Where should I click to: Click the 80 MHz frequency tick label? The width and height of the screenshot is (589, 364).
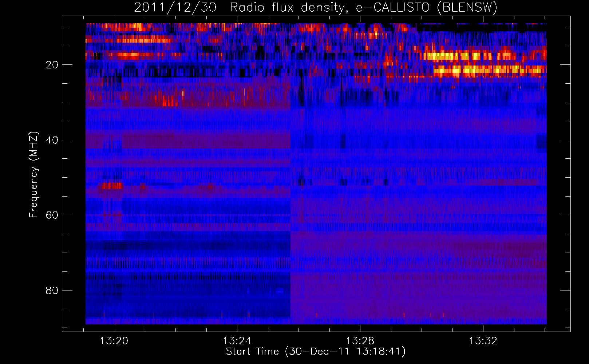pos(52,290)
